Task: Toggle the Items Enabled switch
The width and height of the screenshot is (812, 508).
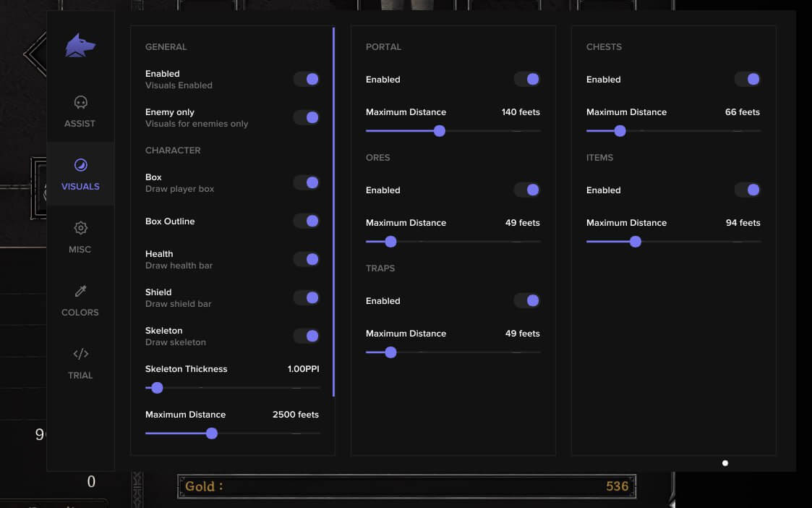Action: (x=748, y=190)
